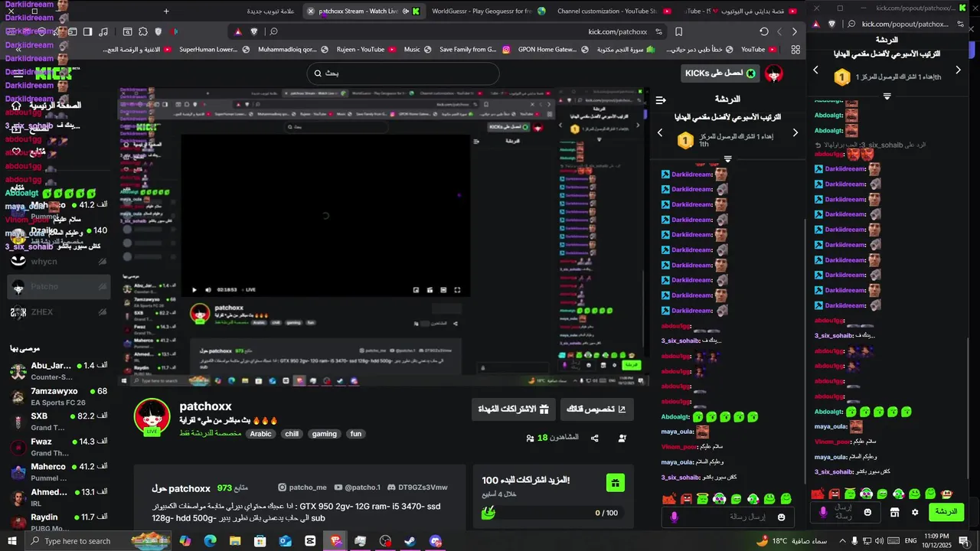Reload the kick.com page
Screen dimensions: 980x551
[763, 31]
